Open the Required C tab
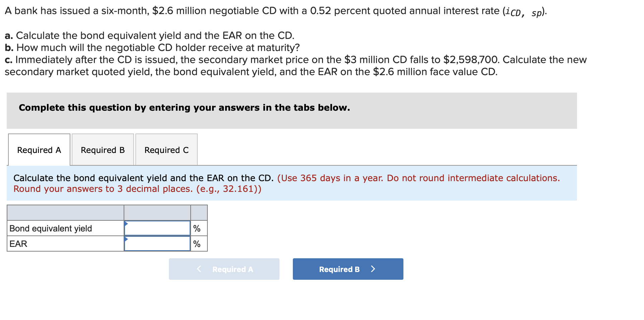The width and height of the screenshot is (644, 320). point(166,150)
